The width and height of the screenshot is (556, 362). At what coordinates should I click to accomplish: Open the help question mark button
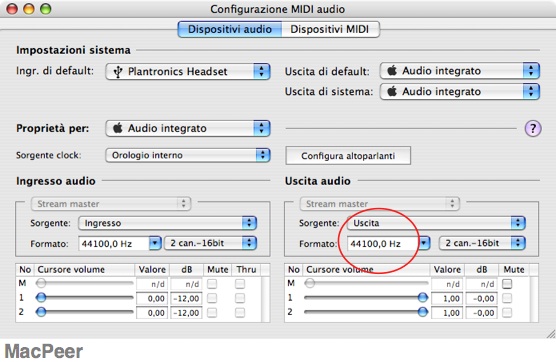533,128
